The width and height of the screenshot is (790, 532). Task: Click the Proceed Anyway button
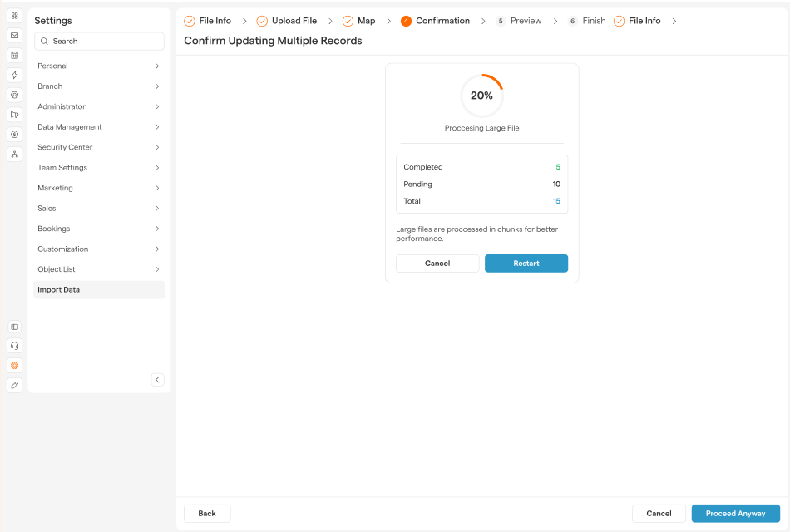[735, 514]
